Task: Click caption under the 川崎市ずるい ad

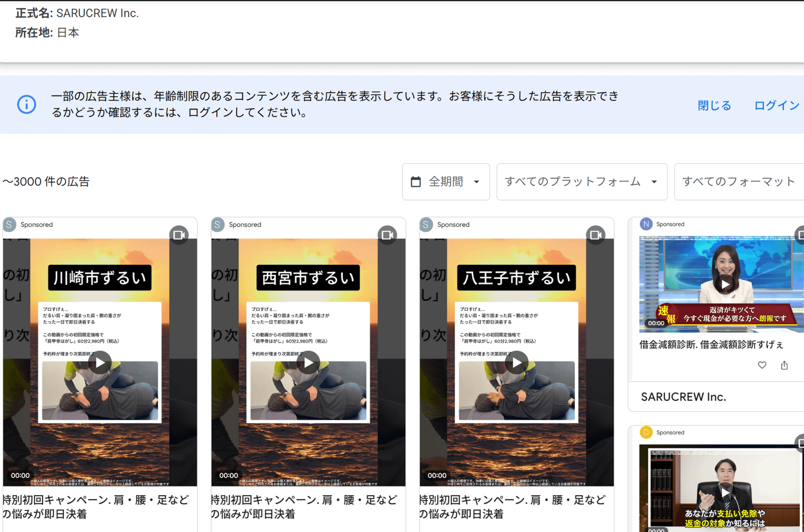Action: click(x=96, y=507)
